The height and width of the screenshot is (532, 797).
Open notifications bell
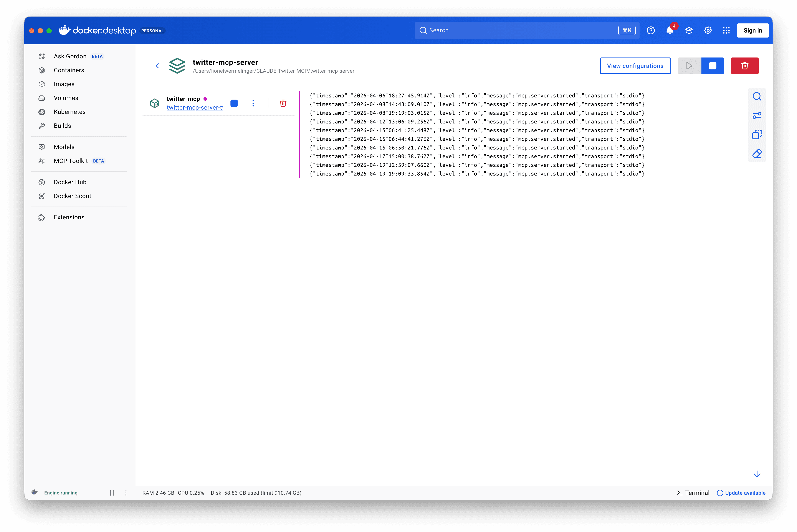(670, 31)
